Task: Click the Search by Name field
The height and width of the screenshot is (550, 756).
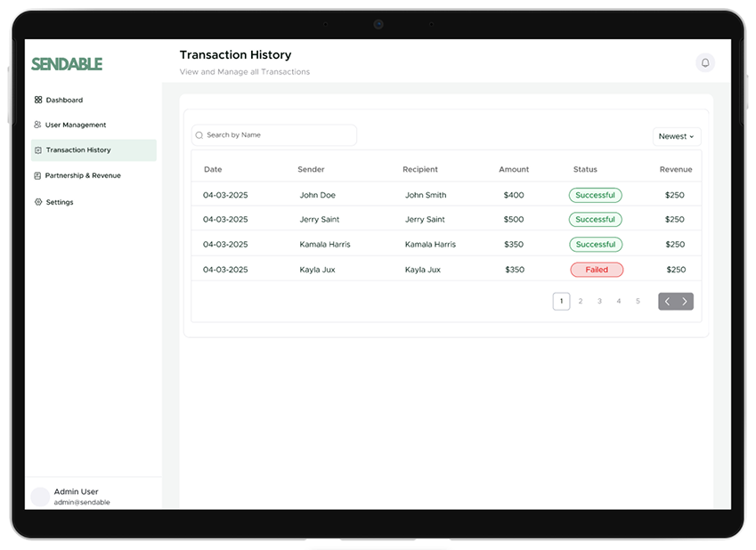Action: [272, 134]
